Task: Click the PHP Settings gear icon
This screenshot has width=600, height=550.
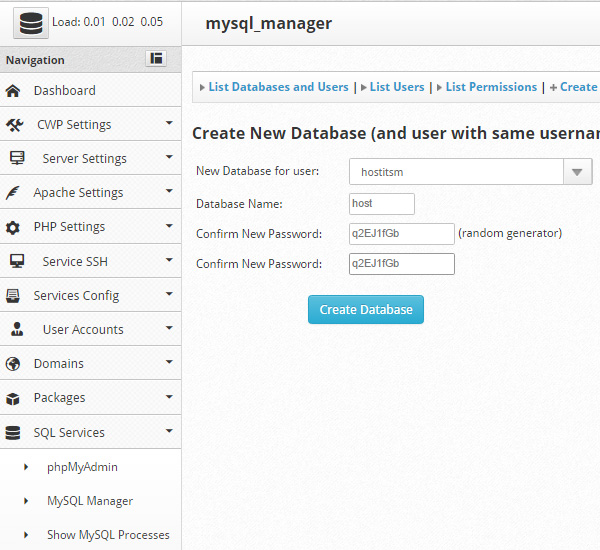Action: pyautogui.click(x=14, y=227)
